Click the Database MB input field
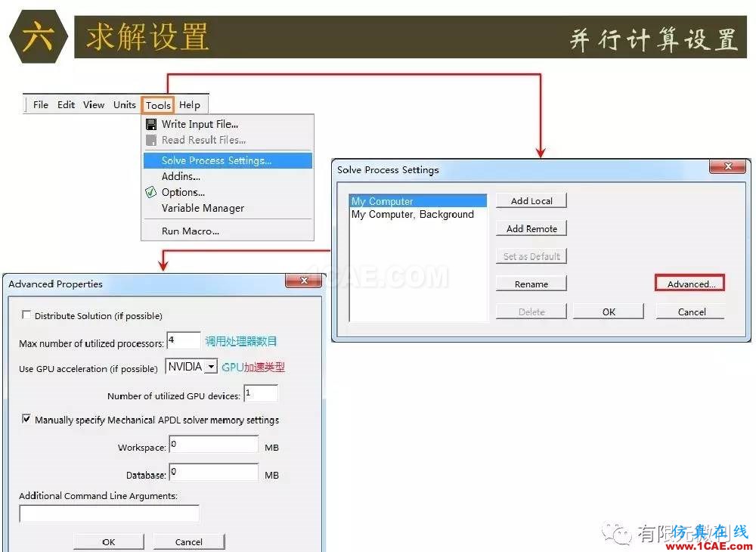This screenshot has height=552, width=756. (x=214, y=472)
